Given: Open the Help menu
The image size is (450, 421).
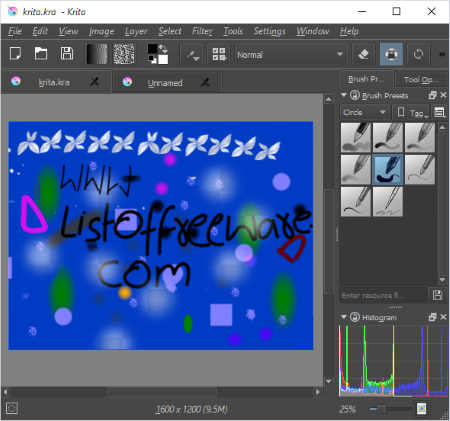Looking at the screenshot, I should pyautogui.click(x=349, y=31).
